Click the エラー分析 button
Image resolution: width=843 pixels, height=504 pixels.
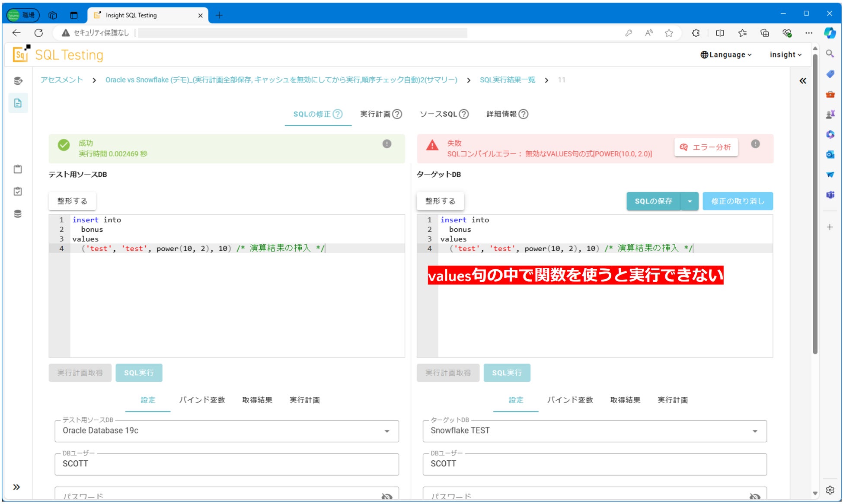point(706,147)
